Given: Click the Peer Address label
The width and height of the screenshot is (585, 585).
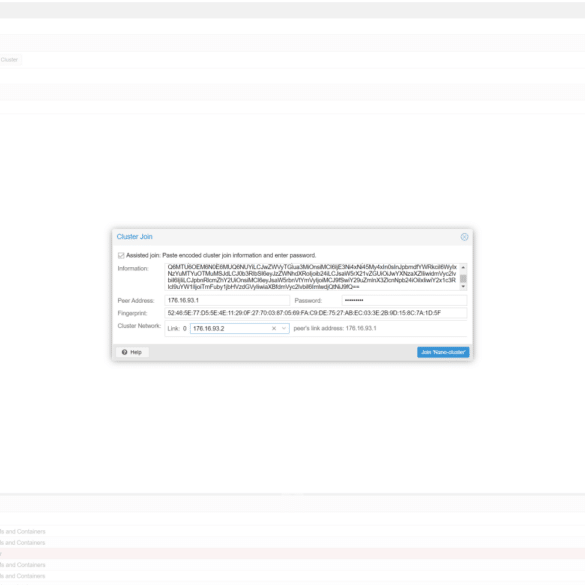Looking at the screenshot, I should (x=136, y=301).
